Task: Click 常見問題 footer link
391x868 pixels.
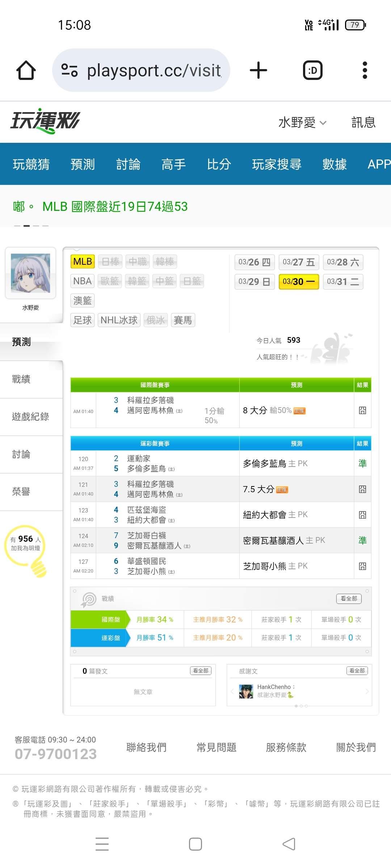Action: tap(216, 747)
